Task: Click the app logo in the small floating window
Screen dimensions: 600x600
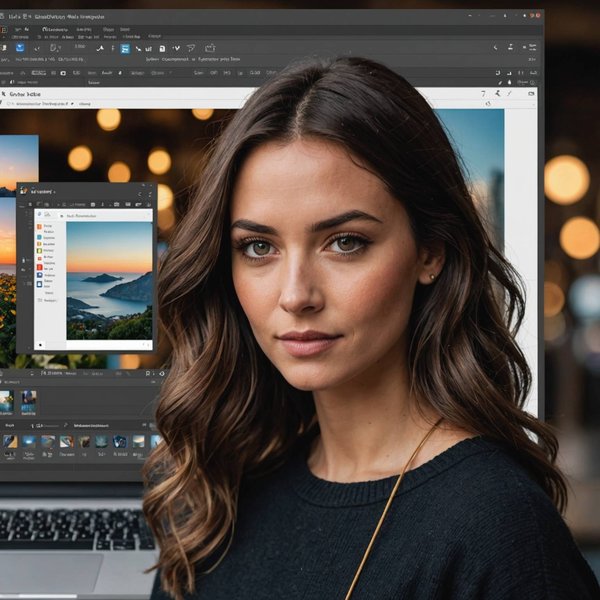Action: [24, 190]
